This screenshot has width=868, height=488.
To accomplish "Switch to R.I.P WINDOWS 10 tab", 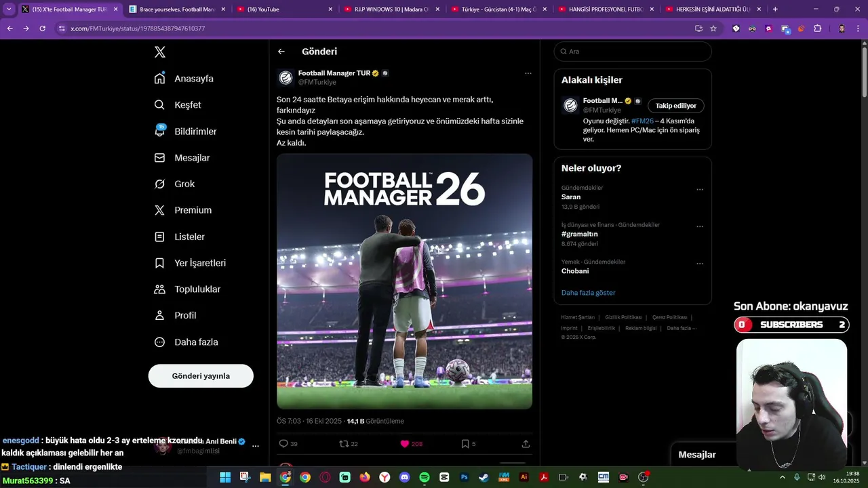I will click(x=392, y=9).
